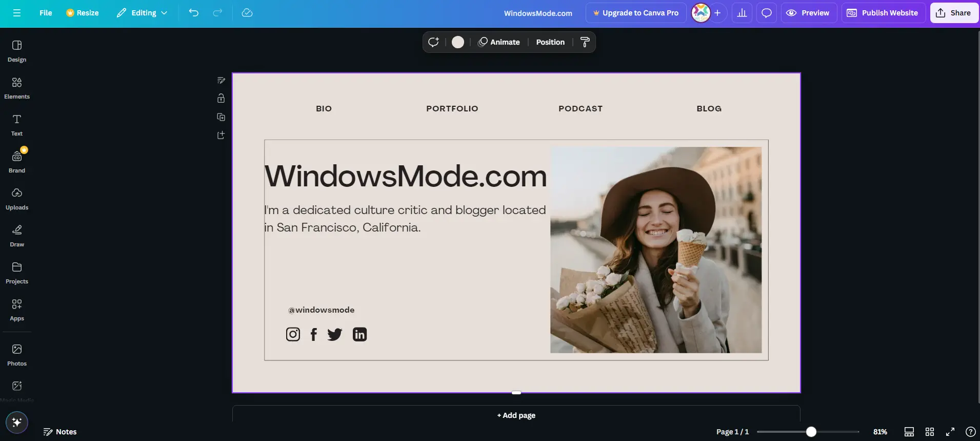
Task: Select the PODCAST nav text
Action: point(581,108)
